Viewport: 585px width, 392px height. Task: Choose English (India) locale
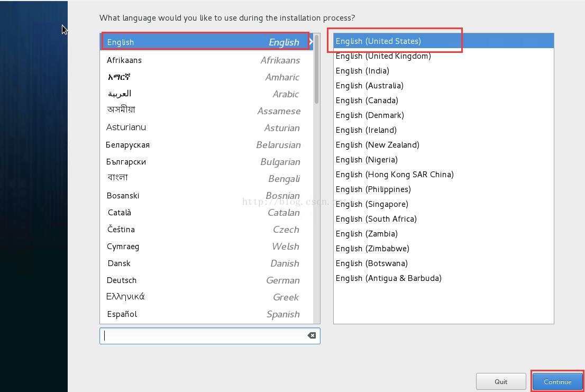coord(444,71)
